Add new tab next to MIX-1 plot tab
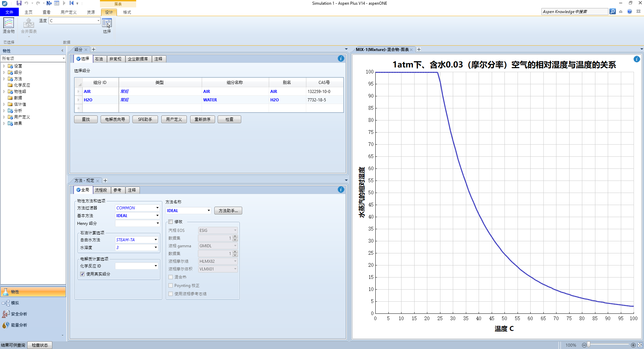The image size is (644, 349). (419, 49)
